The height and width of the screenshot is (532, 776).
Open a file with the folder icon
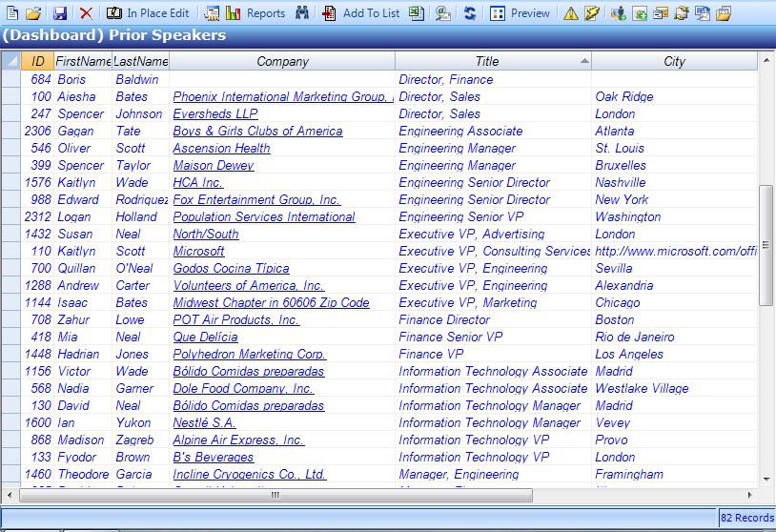tap(33, 12)
